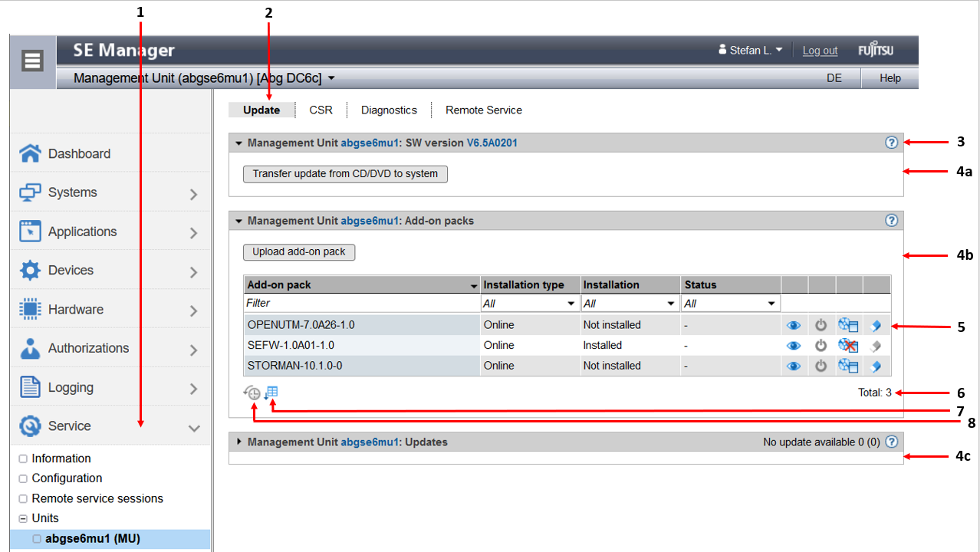The width and height of the screenshot is (980, 552).
Task: Click Transfer update from CD/DVD to system
Action: pos(345,174)
